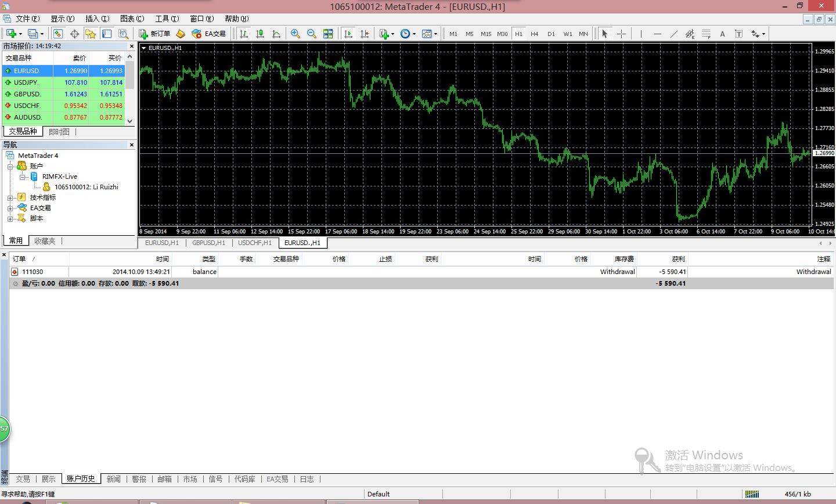Open the 图表 menu
This screenshot has height=504, width=836.
pos(132,19)
